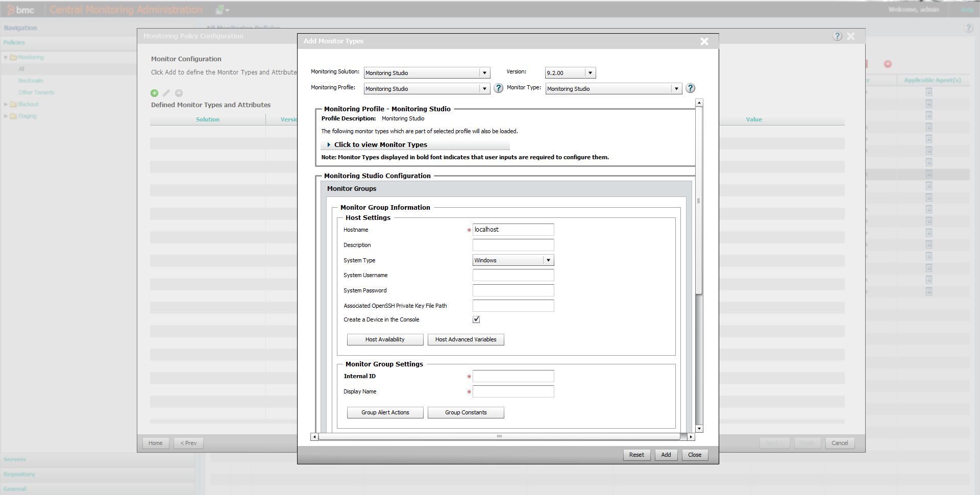Click the Group Constants button
Screen dimensions: 980x495
click(465, 412)
